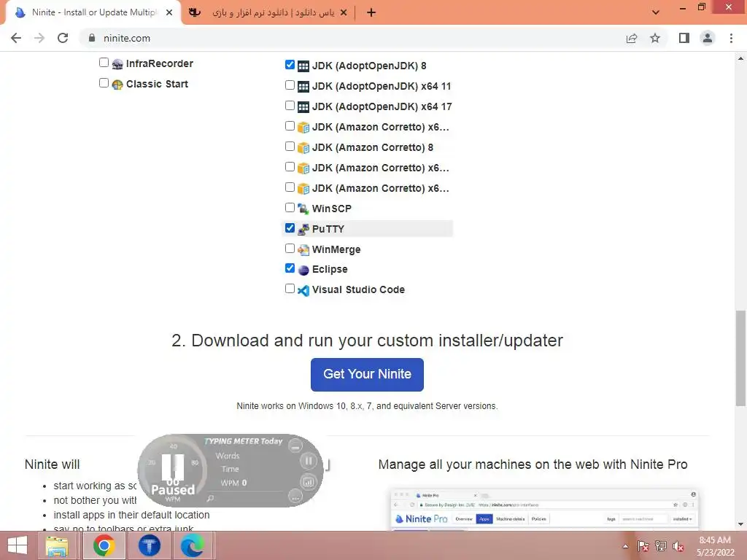Switch to the Persian download site tab
The height and width of the screenshot is (560, 747).
[x=269, y=12]
